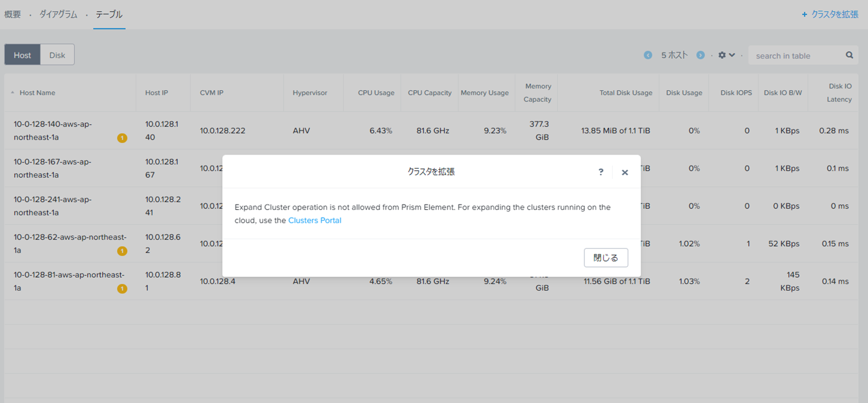Sort by Memory Capacity column header

(538, 93)
